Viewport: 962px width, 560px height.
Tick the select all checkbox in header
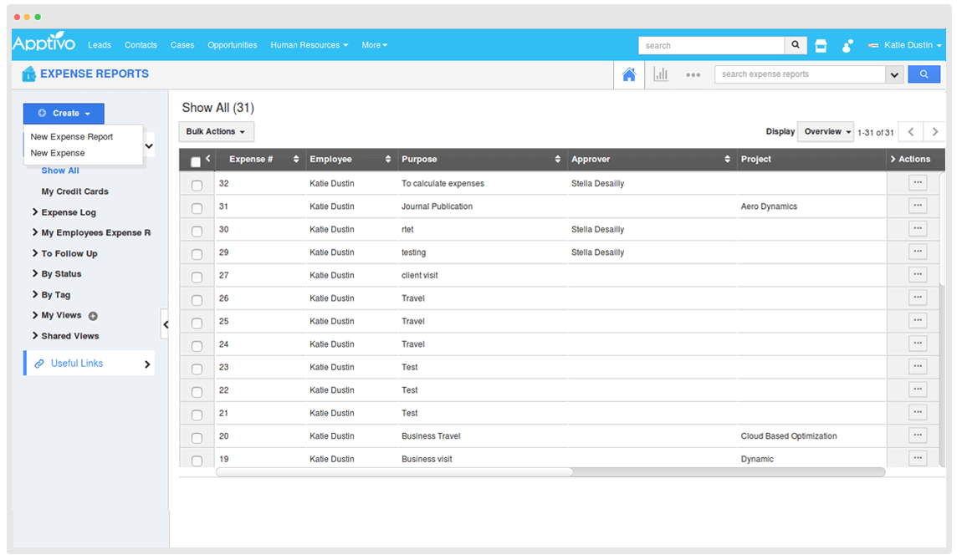coord(196,162)
